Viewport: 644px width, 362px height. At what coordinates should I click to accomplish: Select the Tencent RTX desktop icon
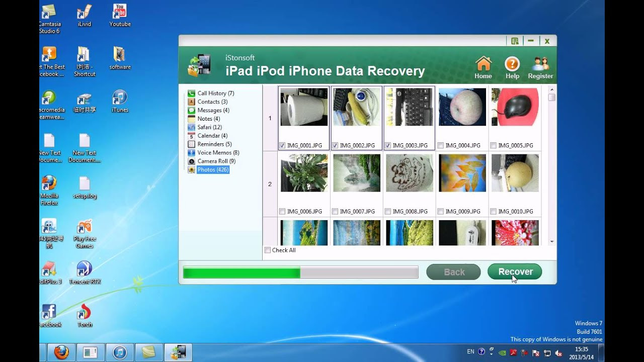(x=85, y=273)
